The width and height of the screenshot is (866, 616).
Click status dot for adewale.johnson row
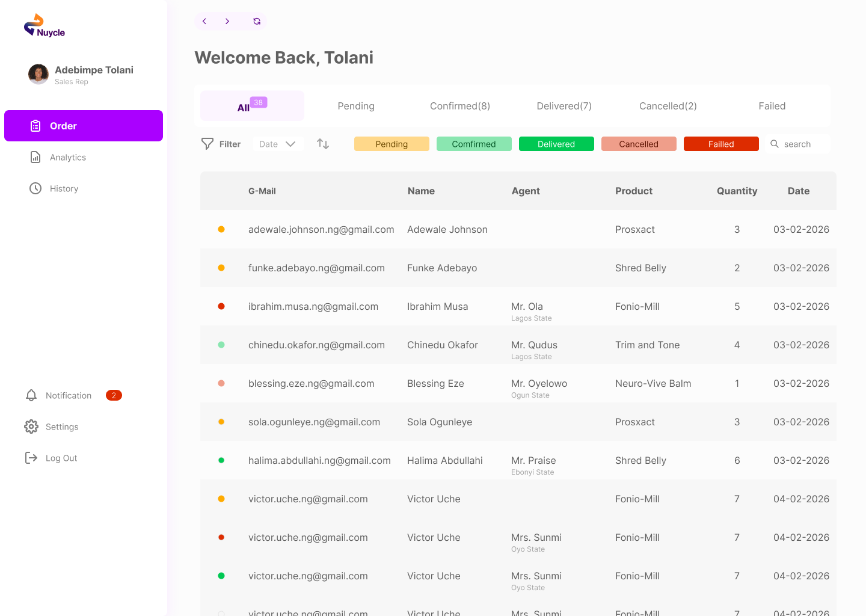221,229
